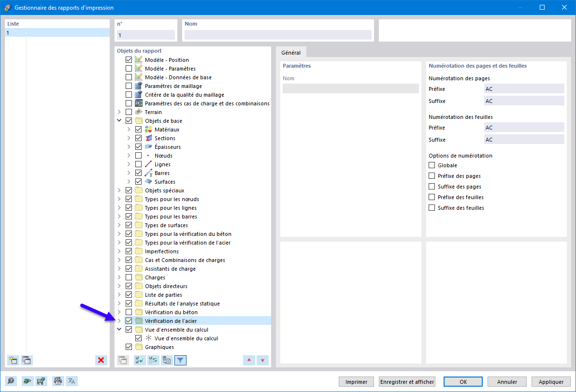This screenshot has height=392, width=576.
Task: Click the Imprimer button
Action: pyautogui.click(x=356, y=382)
